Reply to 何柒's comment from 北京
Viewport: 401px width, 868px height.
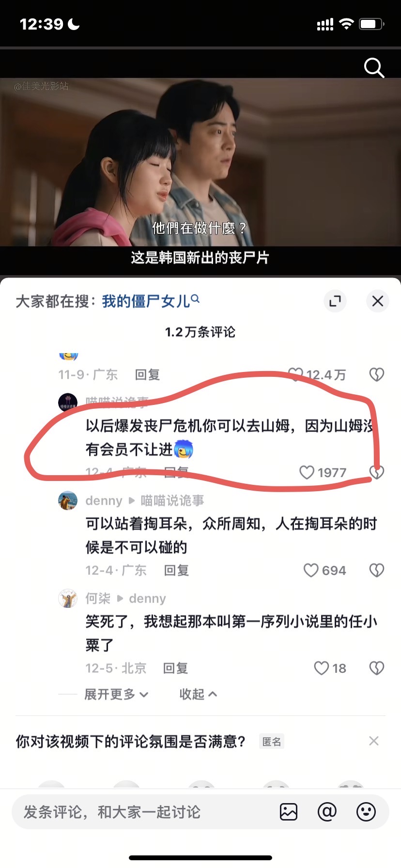tap(175, 668)
